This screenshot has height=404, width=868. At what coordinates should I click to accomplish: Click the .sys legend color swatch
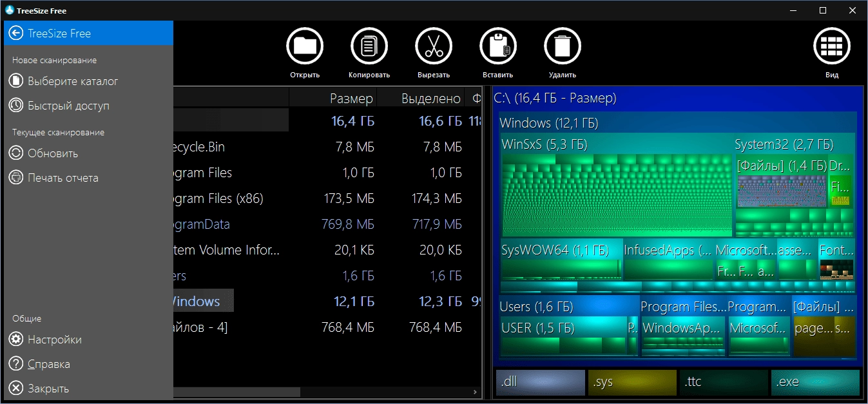[x=632, y=382]
